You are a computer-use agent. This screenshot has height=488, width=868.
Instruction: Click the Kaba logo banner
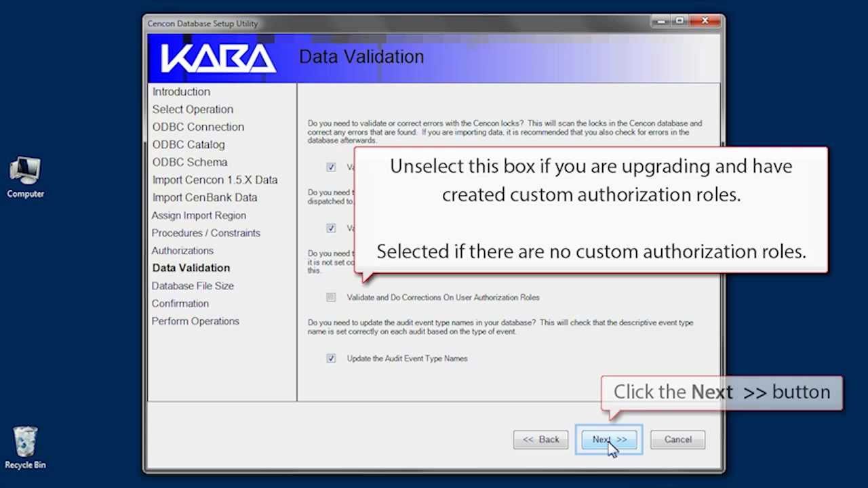pyautogui.click(x=218, y=58)
